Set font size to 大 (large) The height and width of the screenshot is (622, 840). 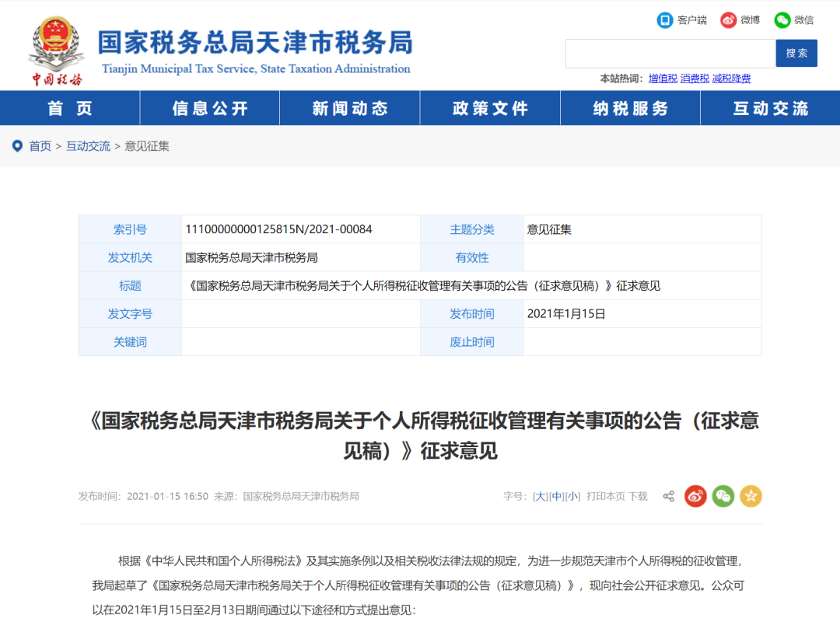click(x=540, y=496)
